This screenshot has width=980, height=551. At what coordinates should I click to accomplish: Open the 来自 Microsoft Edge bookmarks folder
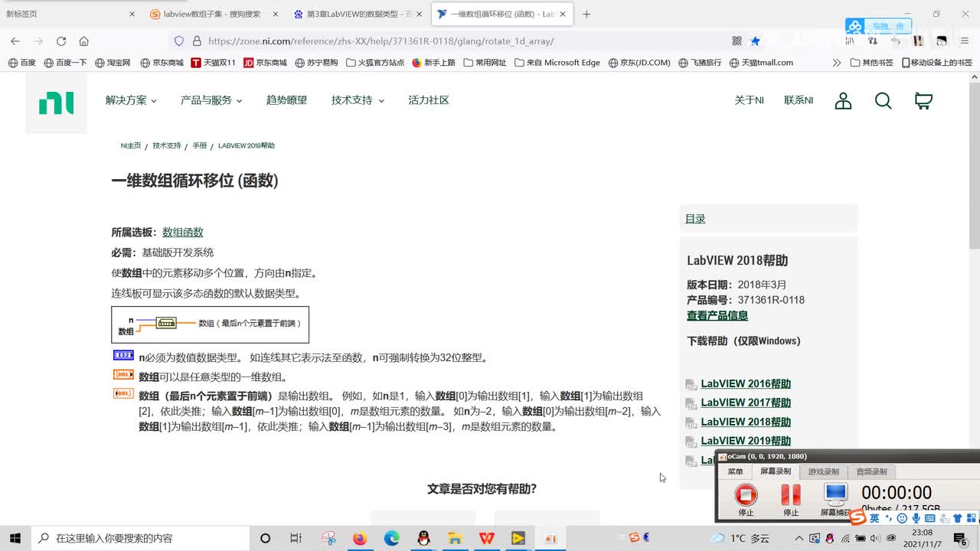(557, 63)
